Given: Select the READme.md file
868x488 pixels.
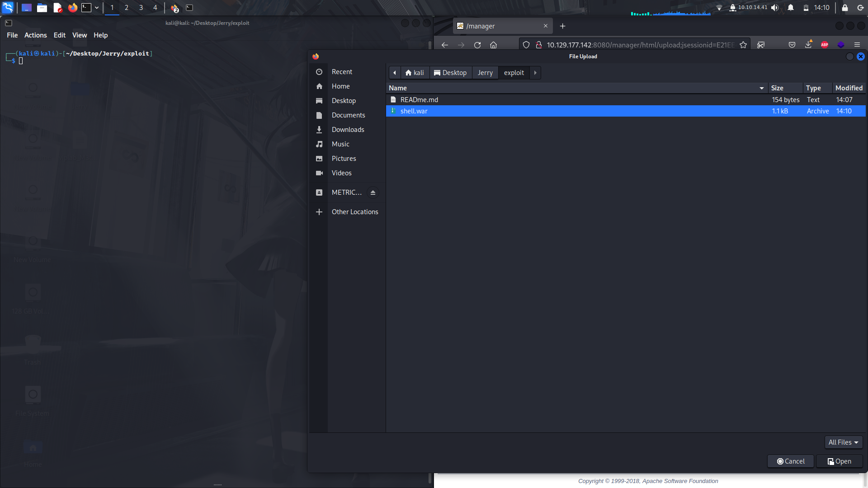Looking at the screenshot, I should [x=419, y=99].
